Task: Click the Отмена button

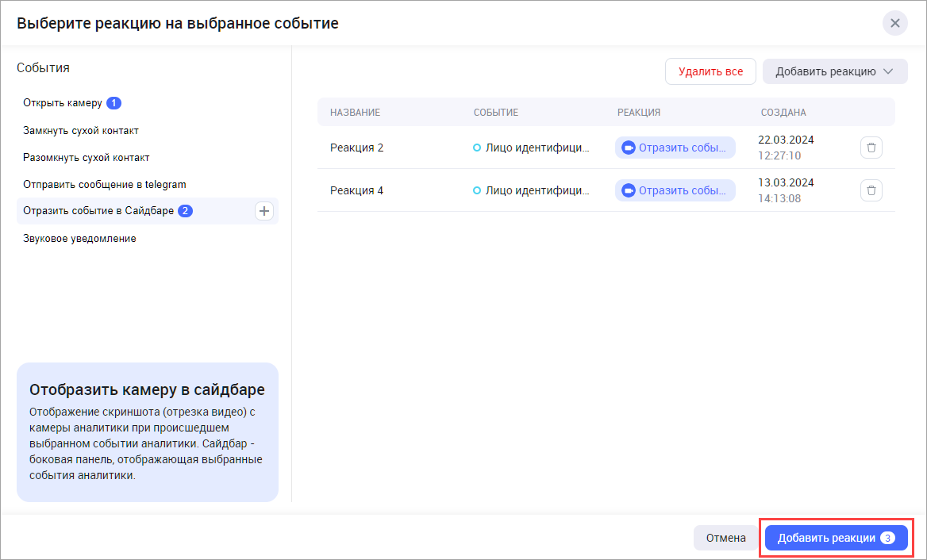Action: point(725,538)
